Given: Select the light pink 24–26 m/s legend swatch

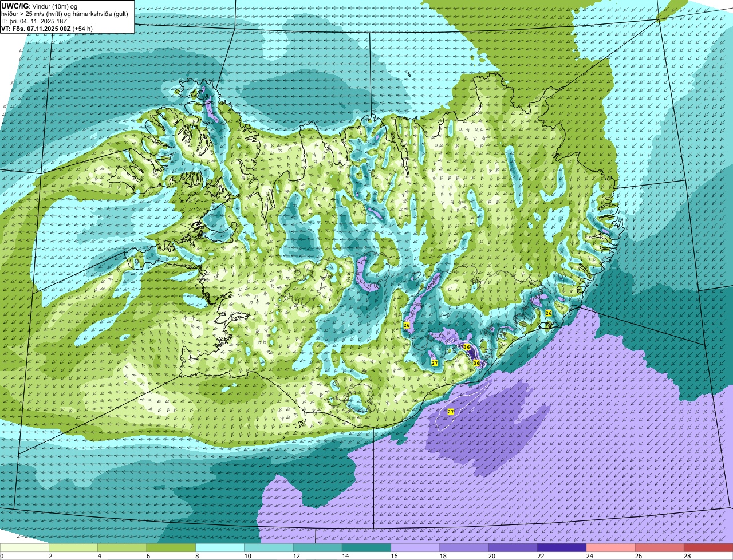Looking at the screenshot, I should point(610,548).
